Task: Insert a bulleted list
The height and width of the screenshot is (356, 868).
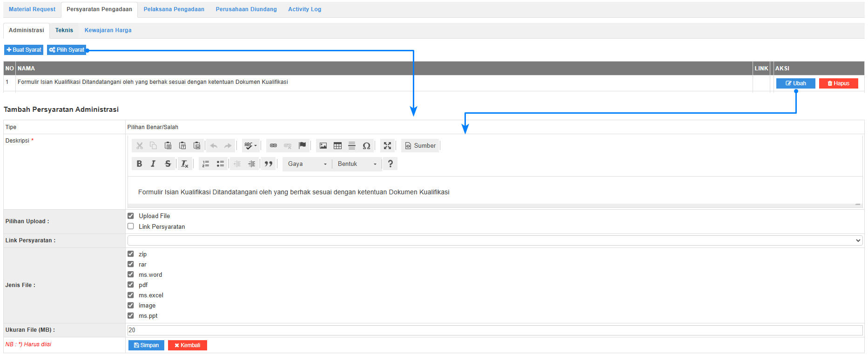Action: point(220,164)
